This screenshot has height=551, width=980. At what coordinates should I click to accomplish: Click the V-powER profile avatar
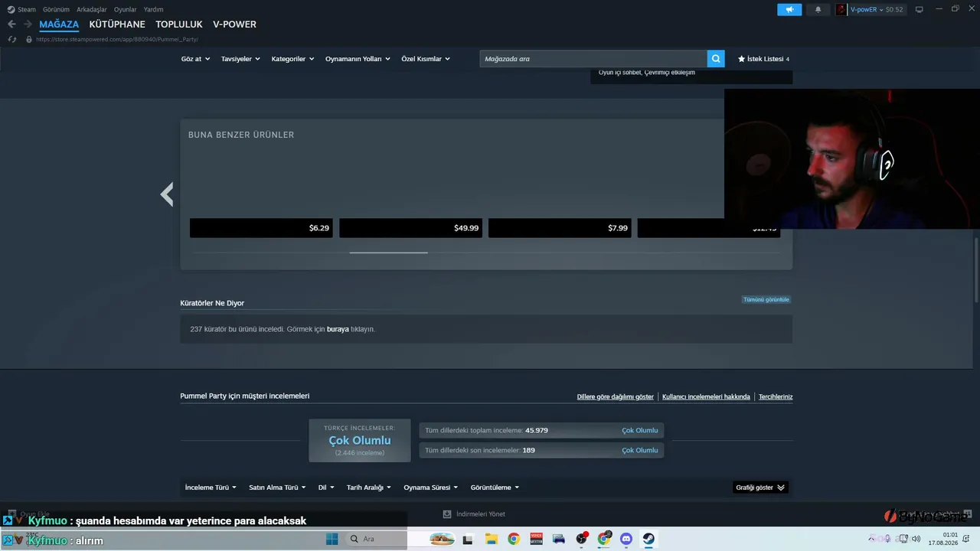coord(841,9)
